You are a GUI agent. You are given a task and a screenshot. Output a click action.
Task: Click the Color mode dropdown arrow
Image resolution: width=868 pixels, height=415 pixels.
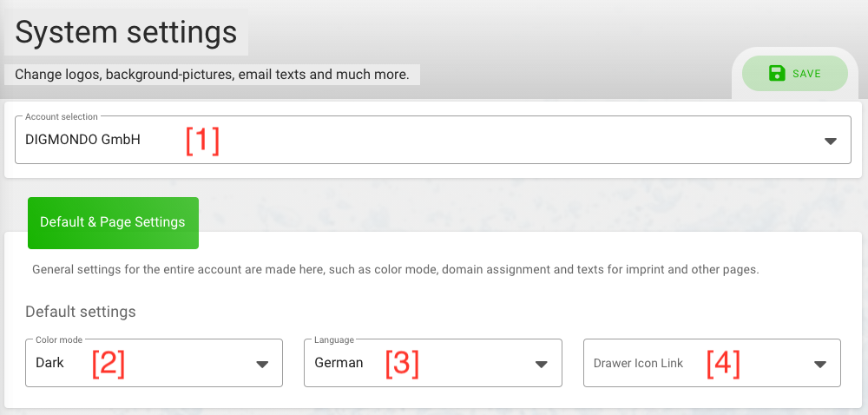click(x=262, y=364)
